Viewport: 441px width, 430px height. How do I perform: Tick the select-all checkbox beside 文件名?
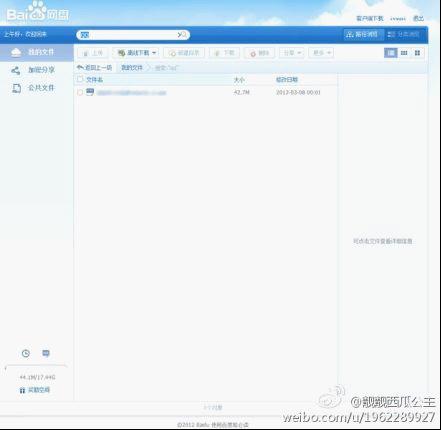click(x=80, y=79)
